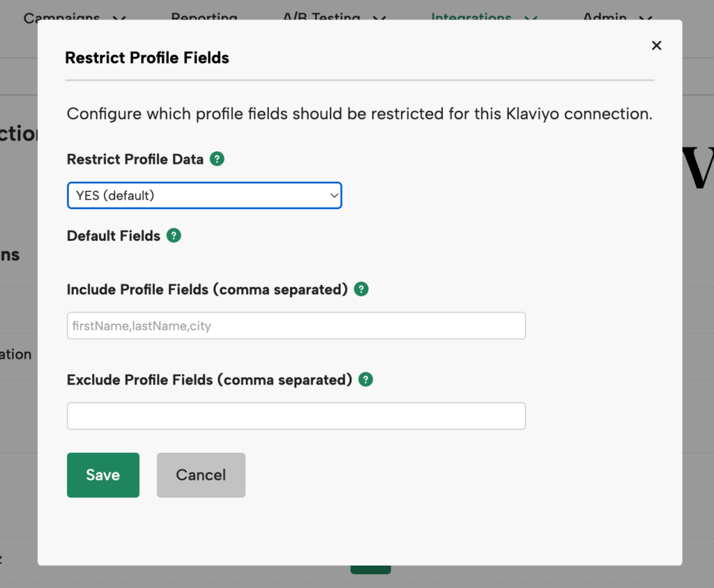Open the Reporting menu
Image resolution: width=714 pixels, height=588 pixels.
tap(204, 17)
